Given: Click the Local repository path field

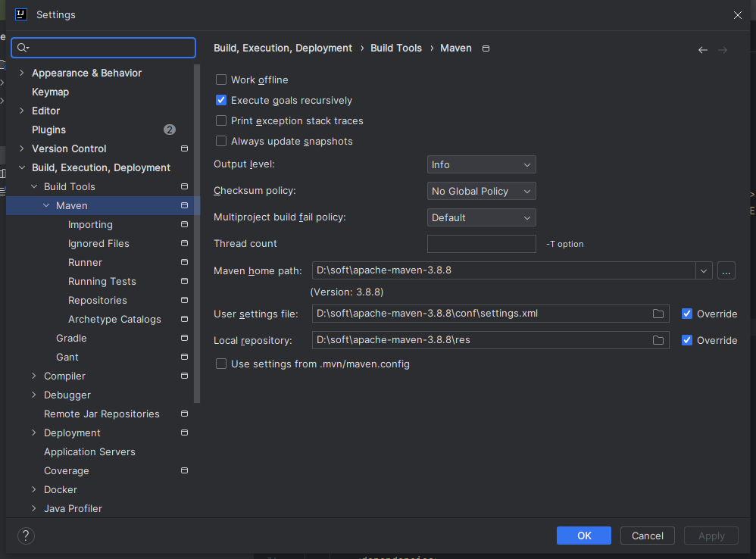Looking at the screenshot, I should point(490,340).
